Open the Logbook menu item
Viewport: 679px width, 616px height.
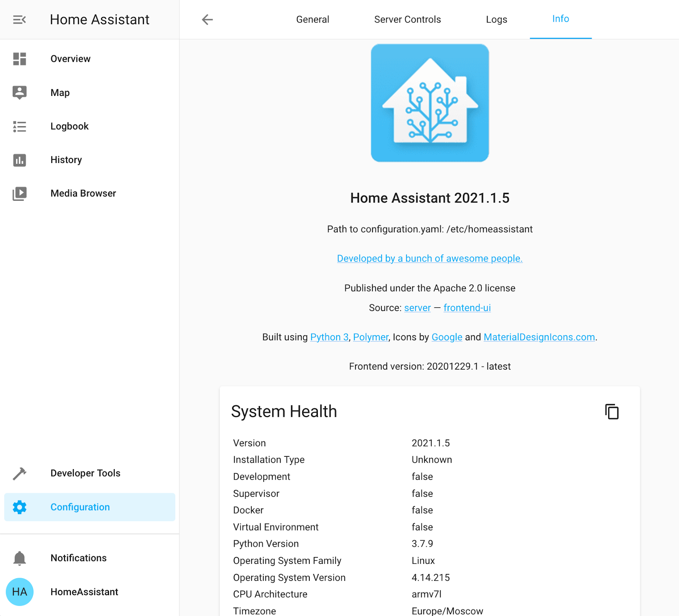coord(90,127)
